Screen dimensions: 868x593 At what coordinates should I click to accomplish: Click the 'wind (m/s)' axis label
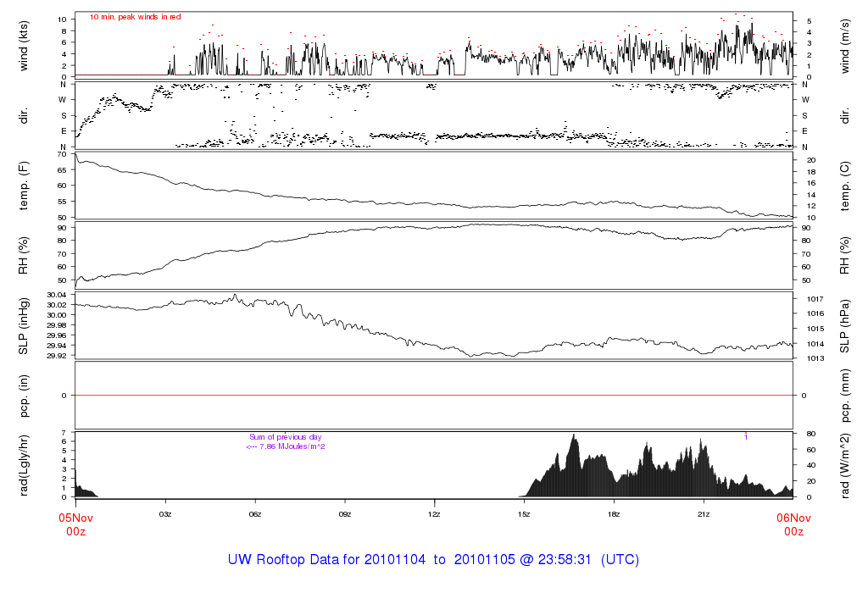click(844, 46)
